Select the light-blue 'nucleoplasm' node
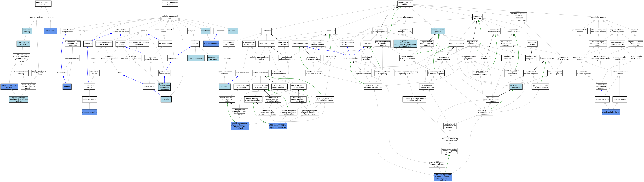Image resolution: width=644 pixels, height=182 pixels. (166, 99)
